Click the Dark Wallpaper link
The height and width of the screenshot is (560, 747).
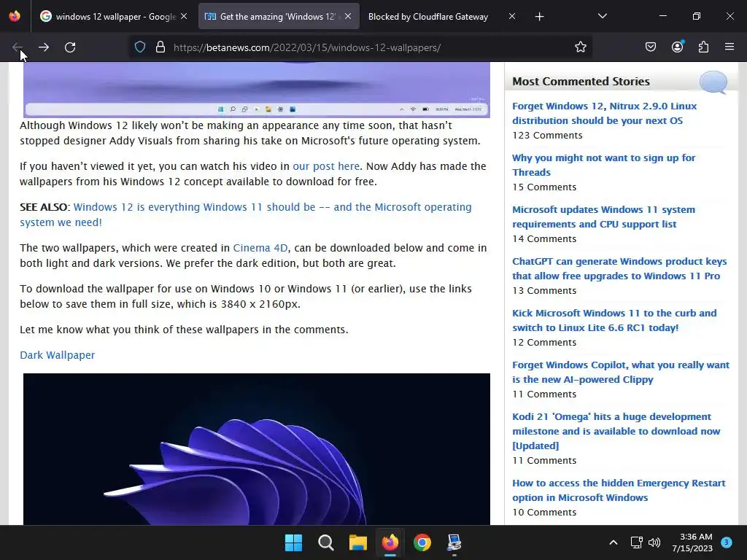pos(57,355)
